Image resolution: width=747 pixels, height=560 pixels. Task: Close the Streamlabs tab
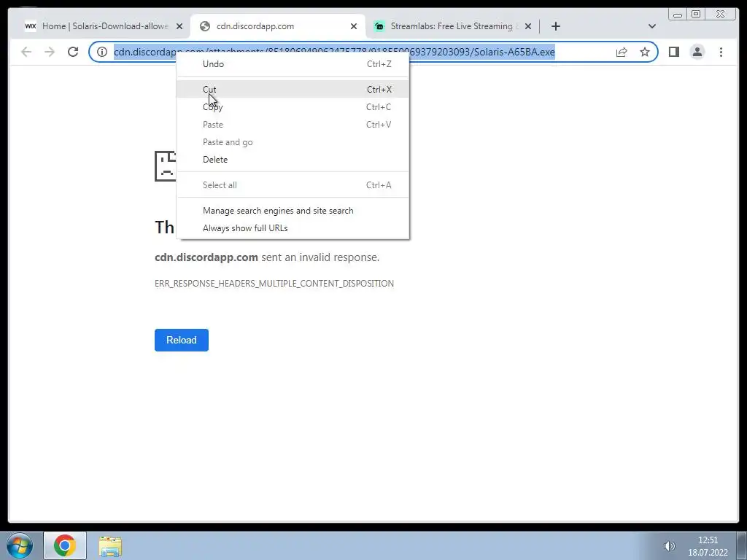tap(528, 26)
